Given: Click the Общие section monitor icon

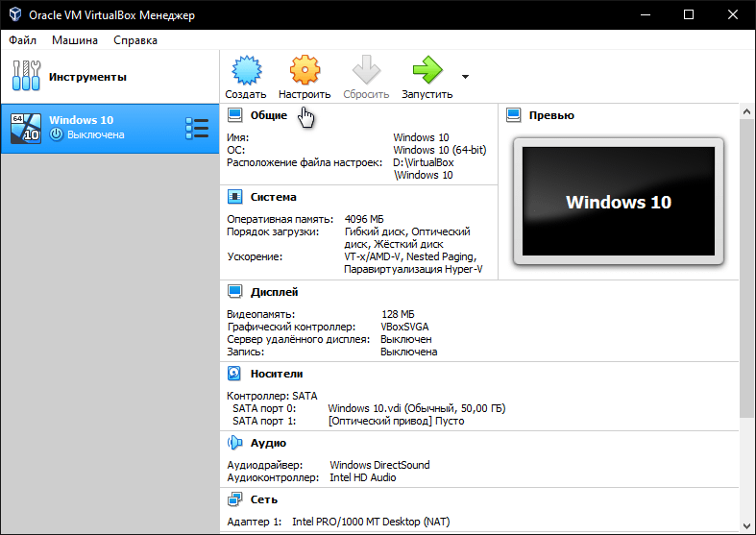Looking at the screenshot, I should coord(234,115).
